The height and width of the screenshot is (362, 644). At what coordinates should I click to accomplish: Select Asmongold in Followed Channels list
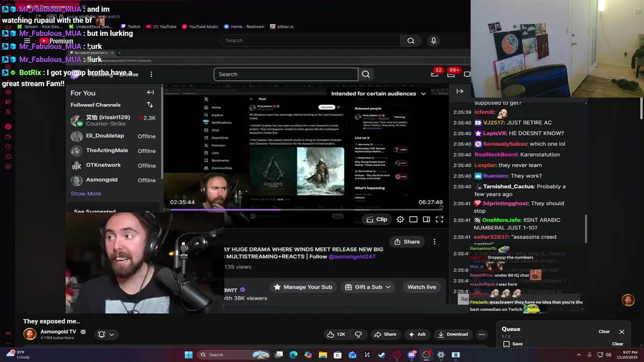click(114, 179)
